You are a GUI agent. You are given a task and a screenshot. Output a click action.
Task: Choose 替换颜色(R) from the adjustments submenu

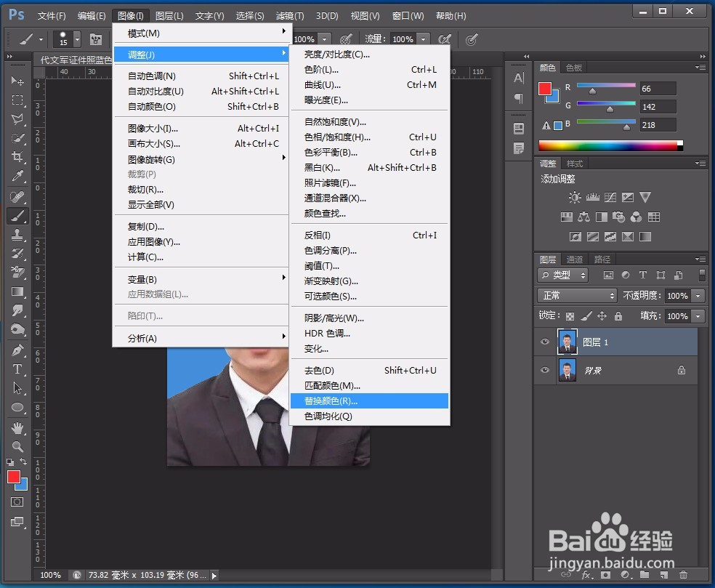[x=334, y=400]
